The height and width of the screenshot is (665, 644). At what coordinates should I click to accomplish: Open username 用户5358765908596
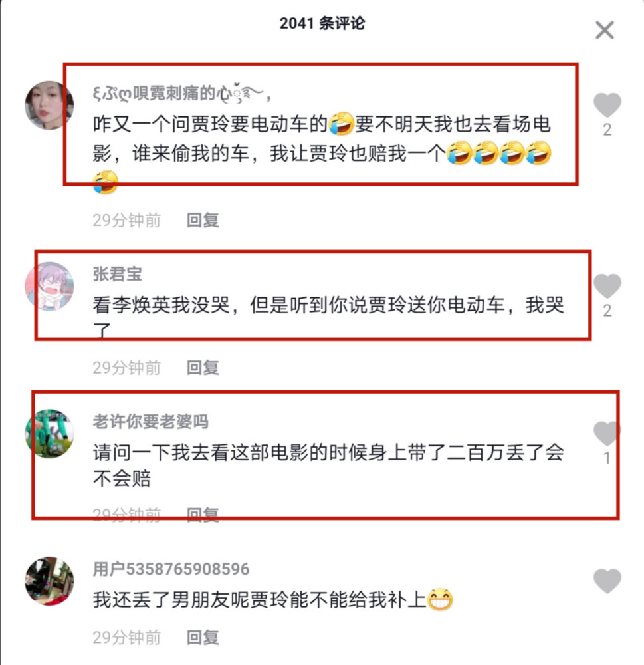pyautogui.click(x=171, y=569)
